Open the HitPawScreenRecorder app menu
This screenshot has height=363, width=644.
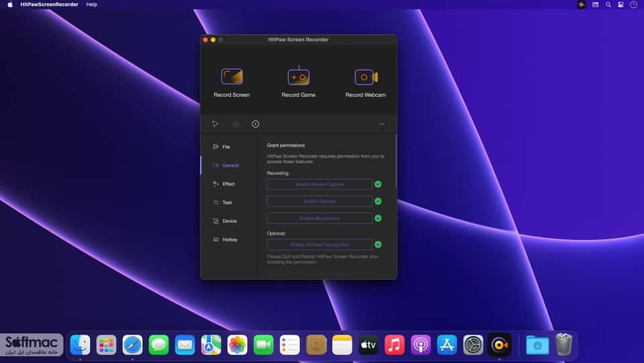49,5
